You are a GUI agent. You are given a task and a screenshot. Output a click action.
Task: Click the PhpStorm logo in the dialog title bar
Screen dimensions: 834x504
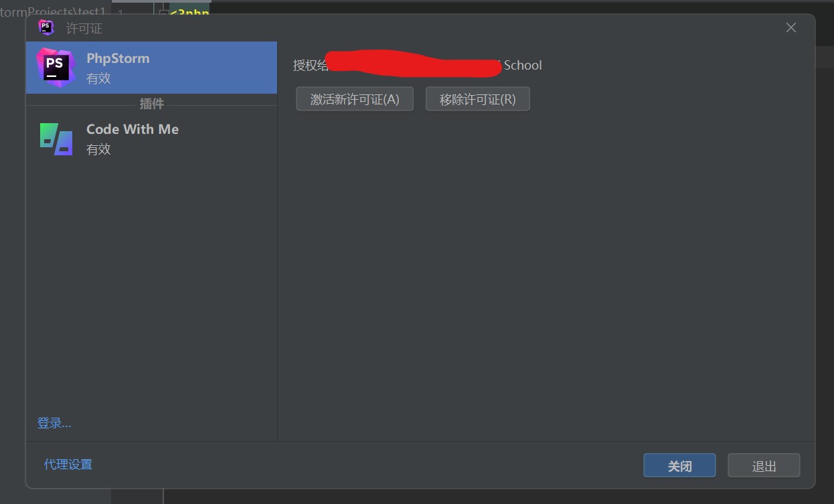point(46,27)
